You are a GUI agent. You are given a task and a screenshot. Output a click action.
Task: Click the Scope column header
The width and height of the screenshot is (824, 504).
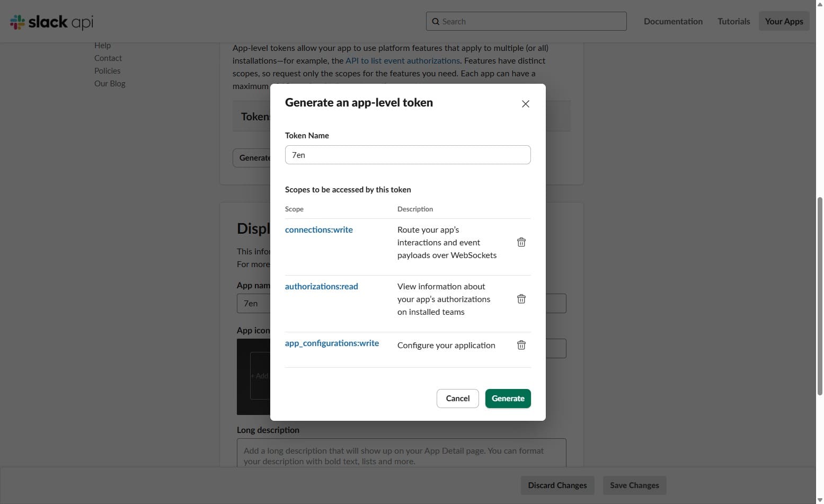[x=294, y=209]
